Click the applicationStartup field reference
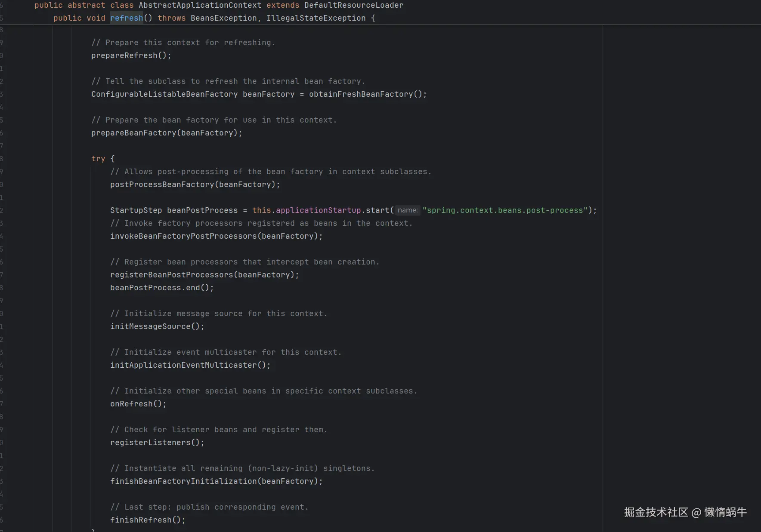Screen dimensions: 761x532 (x=318, y=210)
